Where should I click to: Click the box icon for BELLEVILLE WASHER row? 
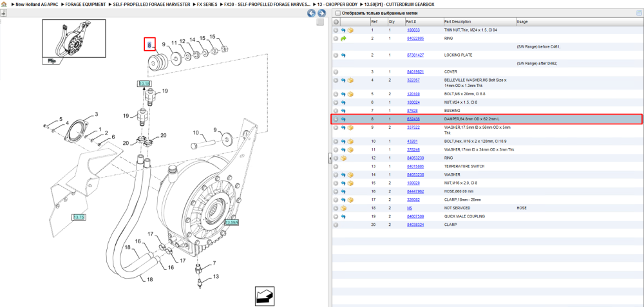(x=351, y=80)
